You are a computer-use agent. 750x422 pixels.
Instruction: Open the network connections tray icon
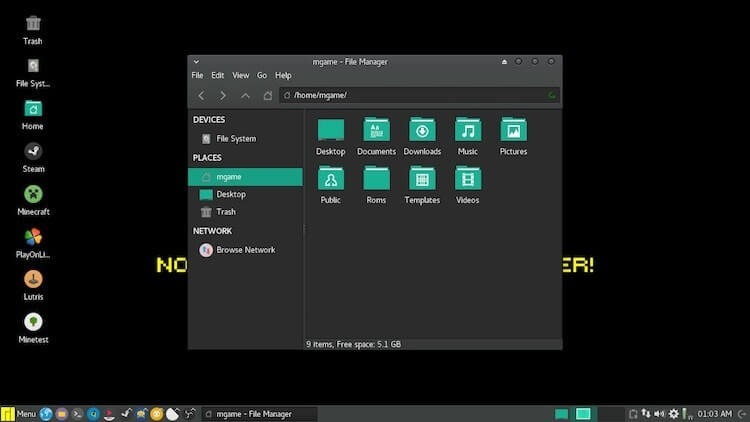click(x=646, y=414)
